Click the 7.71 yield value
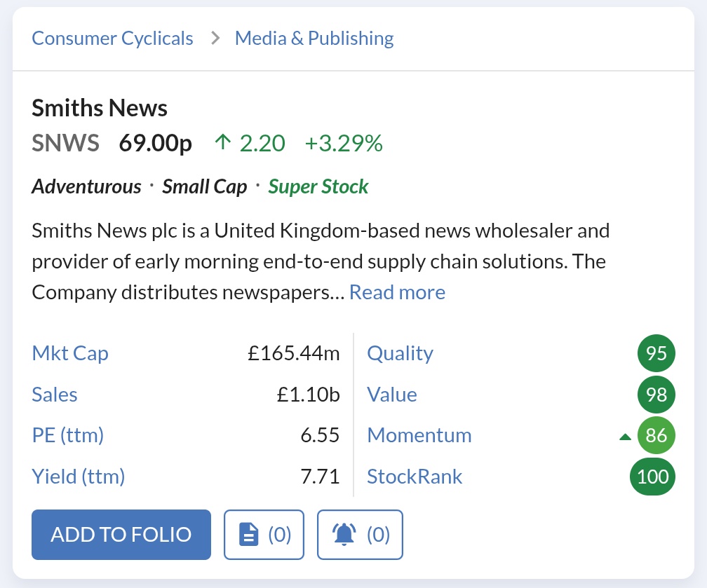 click(320, 477)
